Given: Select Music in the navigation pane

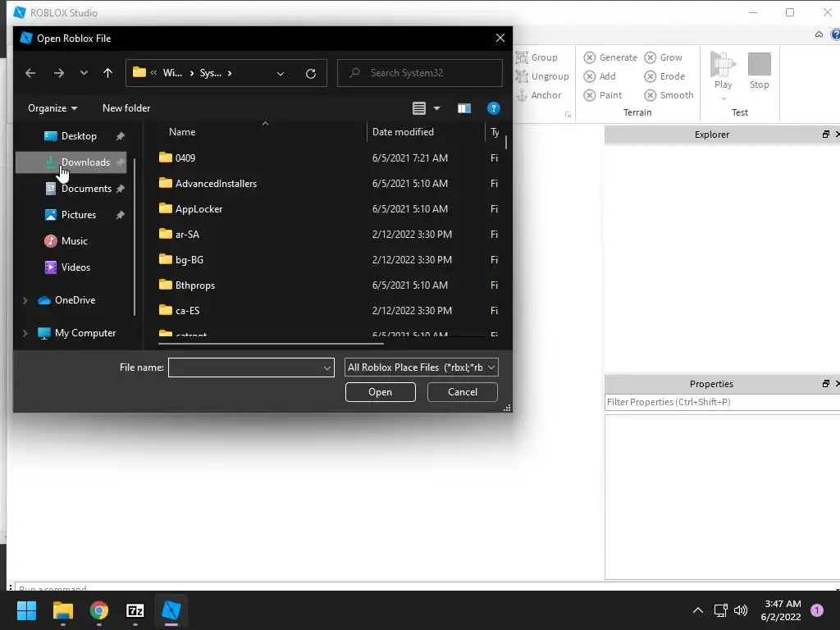Looking at the screenshot, I should pyautogui.click(x=75, y=241).
